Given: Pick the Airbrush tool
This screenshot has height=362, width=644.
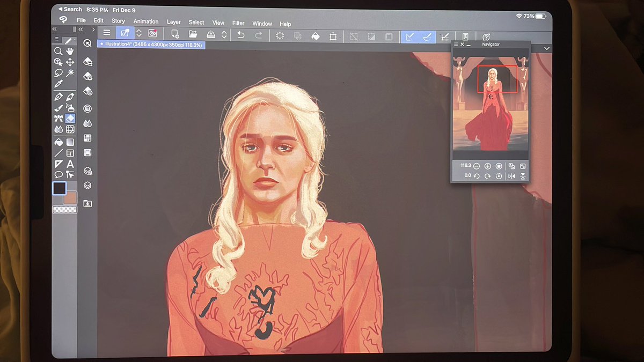Looking at the screenshot, I should tap(70, 108).
